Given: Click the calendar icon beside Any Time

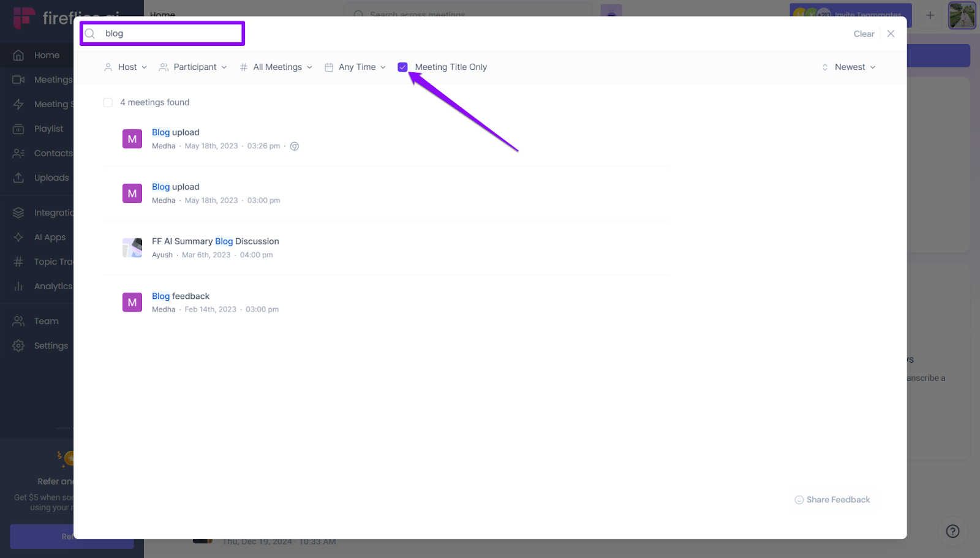Looking at the screenshot, I should coord(329,67).
